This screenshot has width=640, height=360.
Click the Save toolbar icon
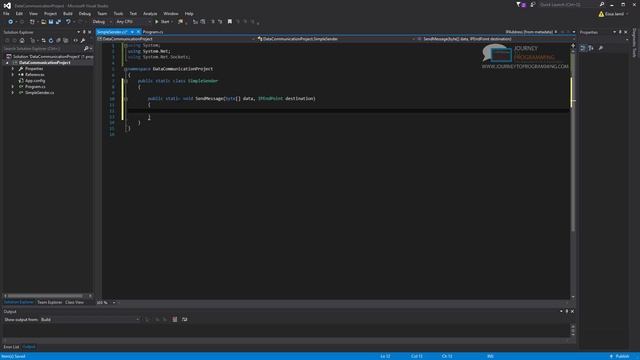click(51, 22)
